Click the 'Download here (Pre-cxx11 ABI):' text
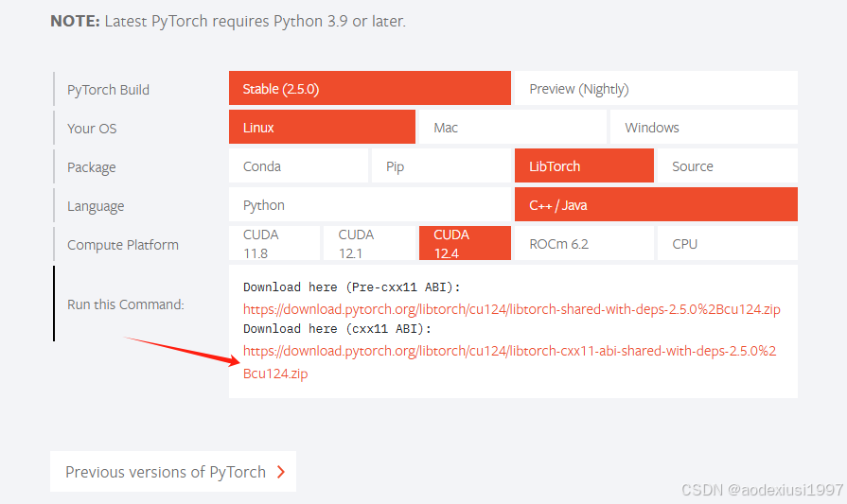Image resolution: width=847 pixels, height=504 pixels. 352,287
